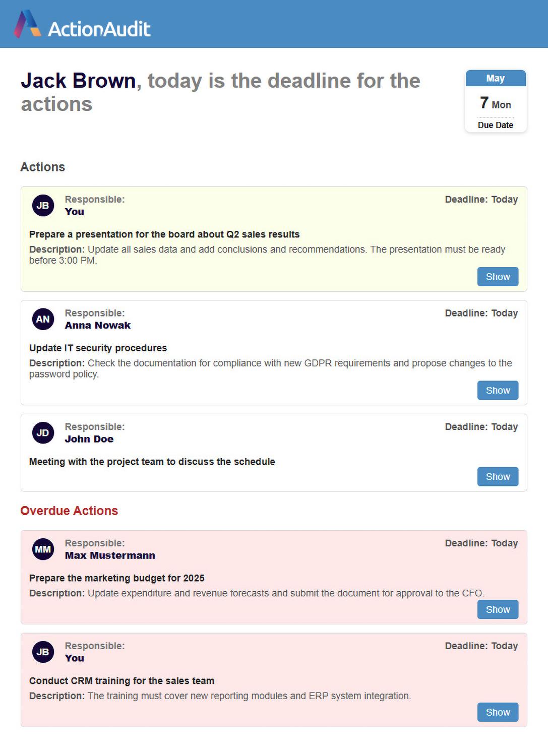Click John Doe's JD avatar
The width and height of the screenshot is (548, 756).
[x=43, y=433]
